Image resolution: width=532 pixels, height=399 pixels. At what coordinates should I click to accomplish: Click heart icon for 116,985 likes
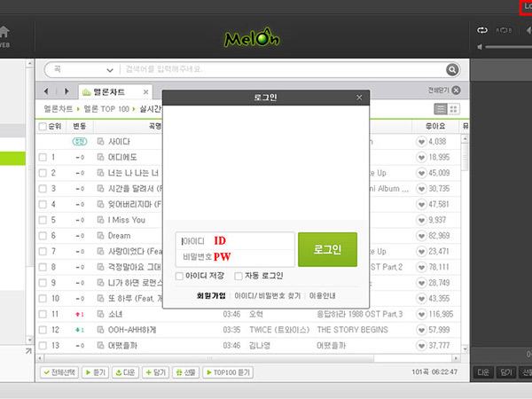421,314
